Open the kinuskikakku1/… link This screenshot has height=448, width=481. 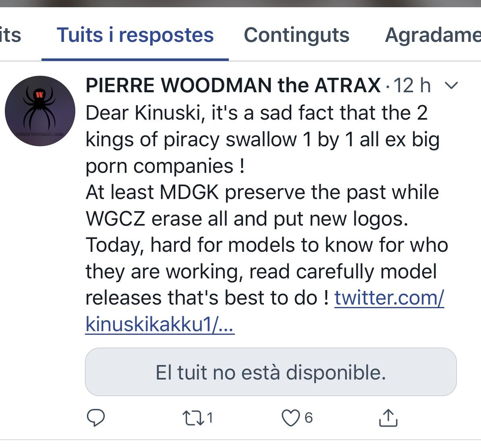click(160, 324)
